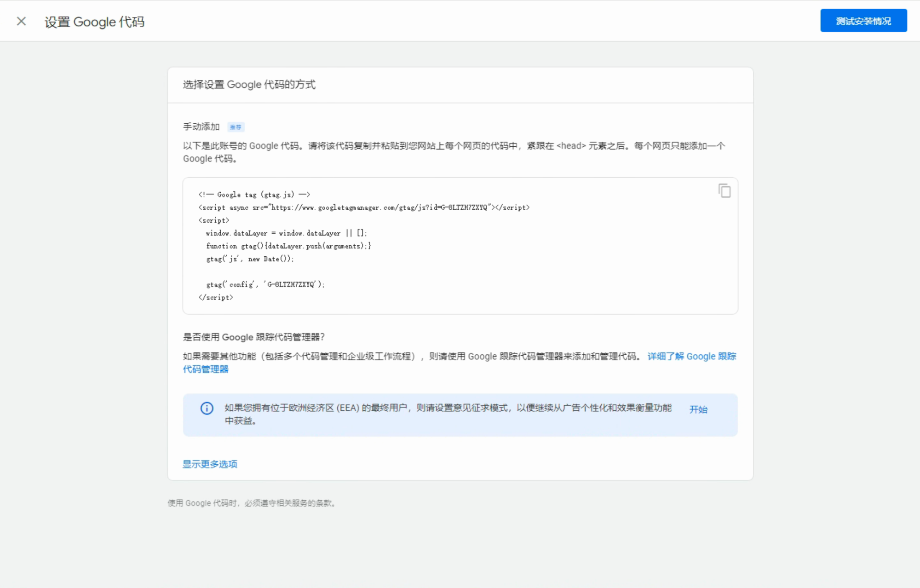Click 开始 in the EEA consent banner
The height and width of the screenshot is (588, 920).
point(698,409)
